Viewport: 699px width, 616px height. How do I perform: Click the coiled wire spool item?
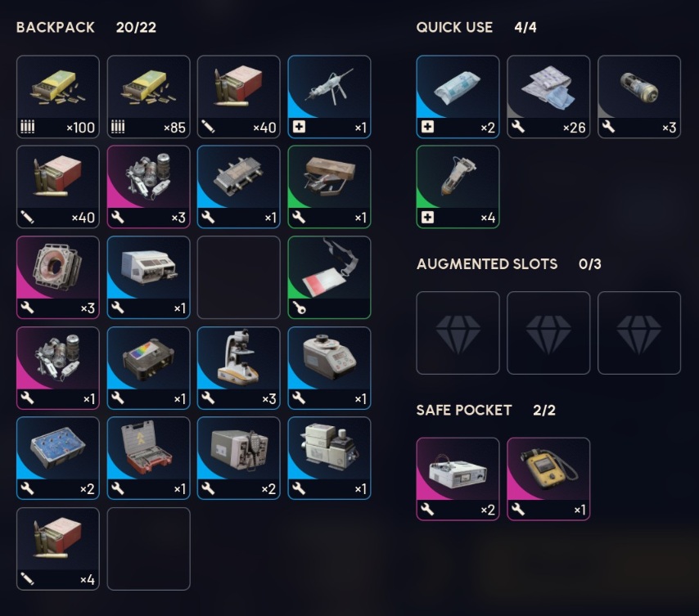(58, 277)
